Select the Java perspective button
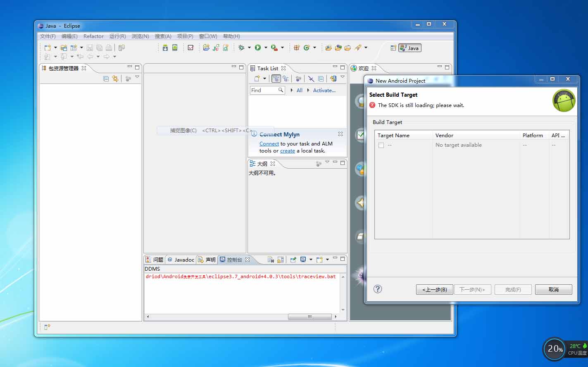 coord(410,48)
